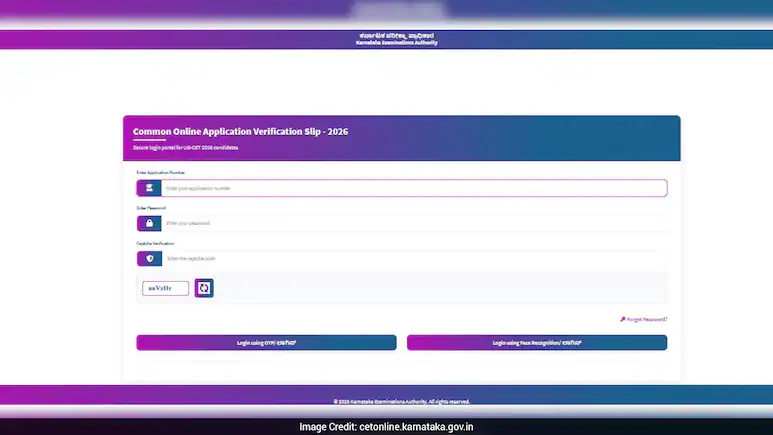Focus the application number input field
The height and width of the screenshot is (435, 773).
tap(414, 188)
